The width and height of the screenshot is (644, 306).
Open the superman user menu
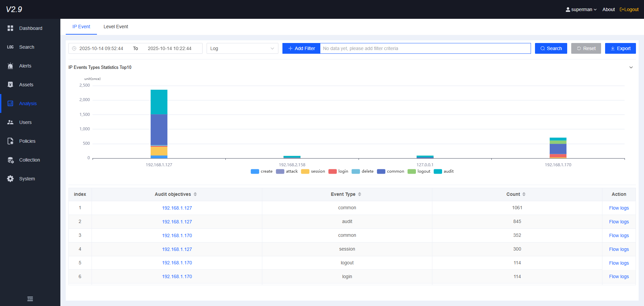tap(581, 9)
